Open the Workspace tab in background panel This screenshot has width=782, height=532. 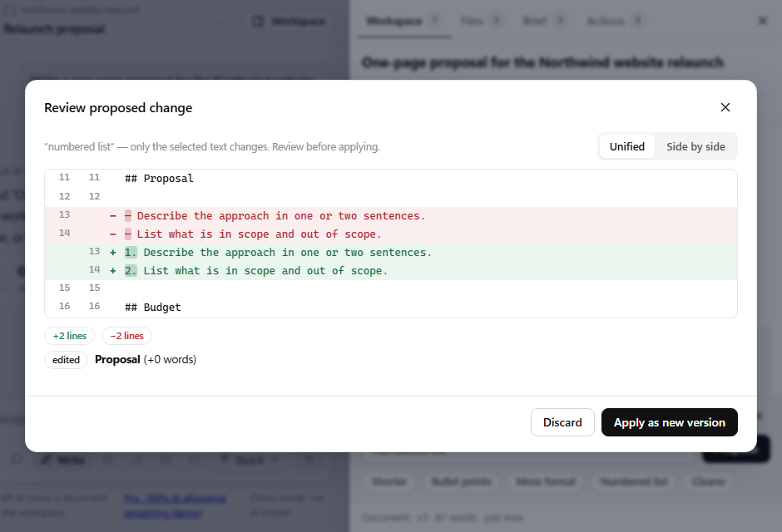point(403,21)
